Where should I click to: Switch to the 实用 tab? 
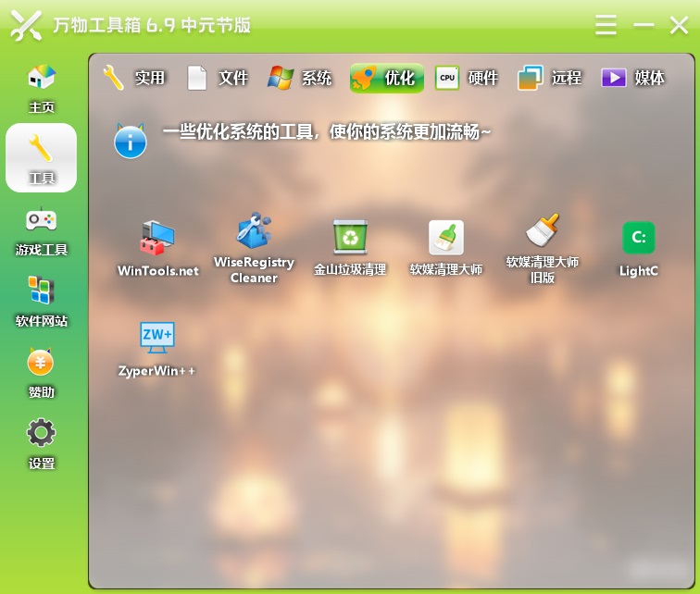pos(134,78)
